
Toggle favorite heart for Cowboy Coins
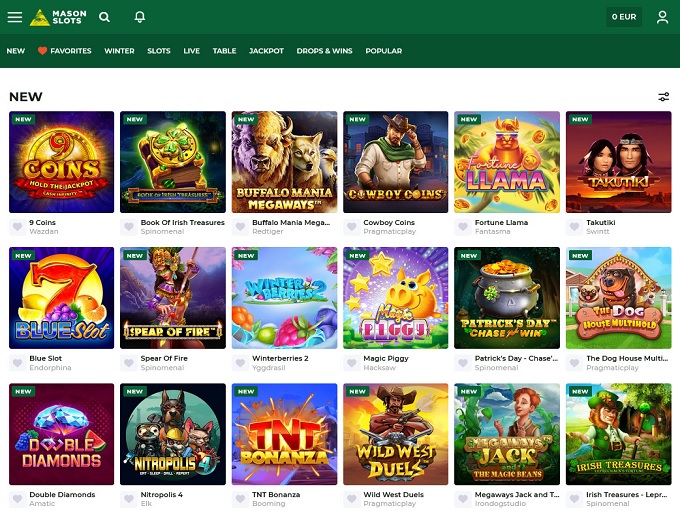(x=351, y=227)
